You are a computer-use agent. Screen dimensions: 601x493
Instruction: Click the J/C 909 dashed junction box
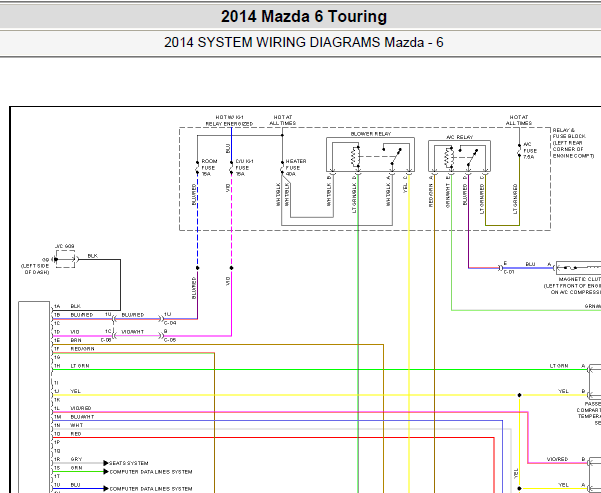click(x=65, y=259)
